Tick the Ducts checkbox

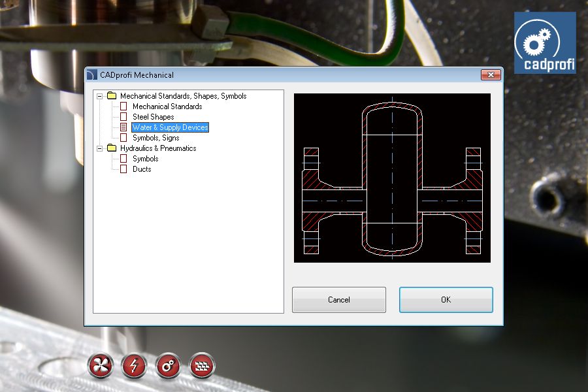(123, 169)
